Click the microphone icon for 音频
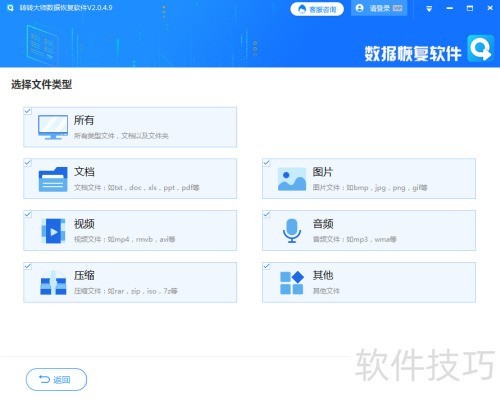This screenshot has width=500, height=402. pyautogui.click(x=292, y=231)
